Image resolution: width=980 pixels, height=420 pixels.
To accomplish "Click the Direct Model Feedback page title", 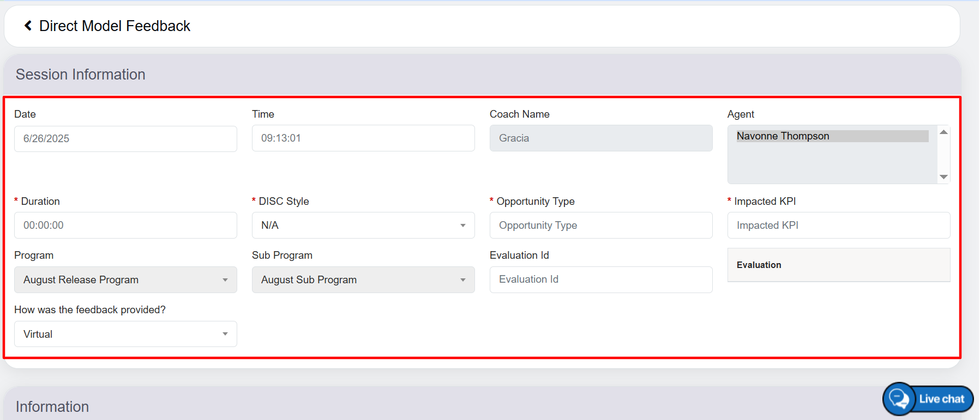I will point(115,26).
